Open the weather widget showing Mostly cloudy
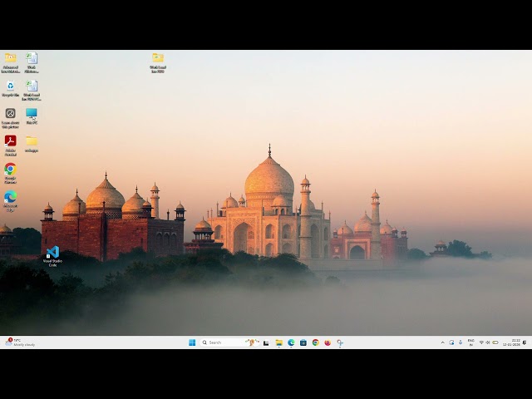Image resolution: width=532 pixels, height=399 pixels. [x=20, y=342]
